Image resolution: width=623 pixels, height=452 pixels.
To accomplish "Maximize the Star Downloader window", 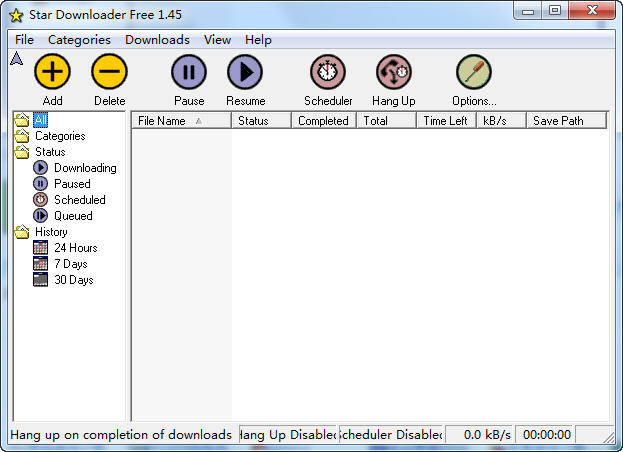I will 555,11.
